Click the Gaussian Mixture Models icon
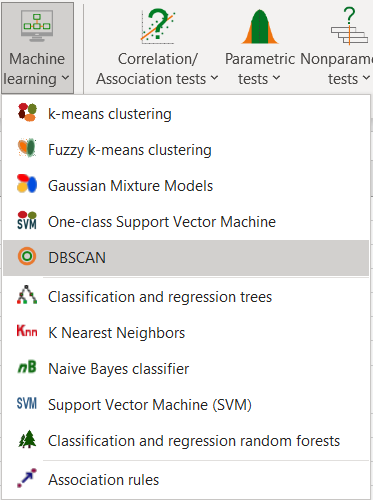This screenshot has height=500, width=373. click(27, 184)
